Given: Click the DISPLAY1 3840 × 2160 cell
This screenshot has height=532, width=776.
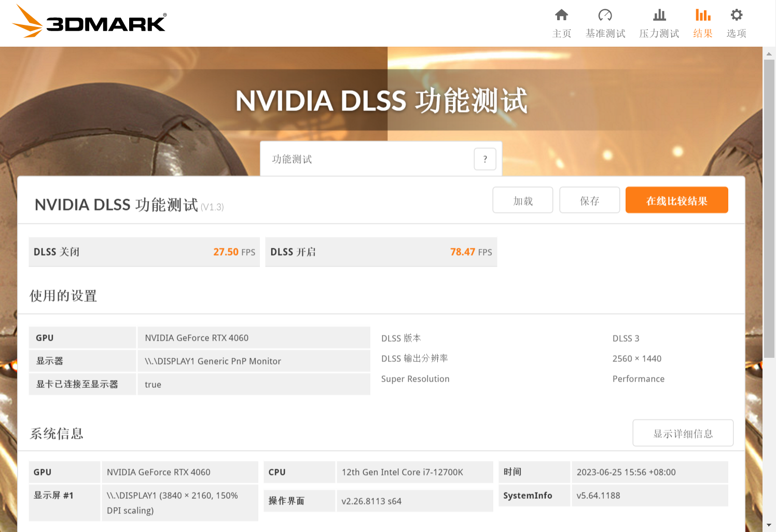Looking at the screenshot, I should (180, 502).
